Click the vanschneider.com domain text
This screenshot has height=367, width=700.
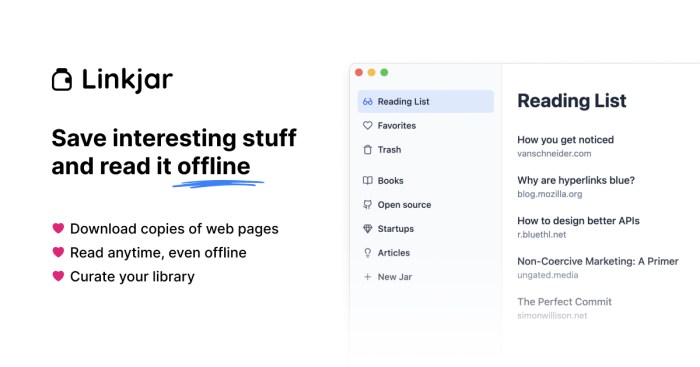pos(554,154)
